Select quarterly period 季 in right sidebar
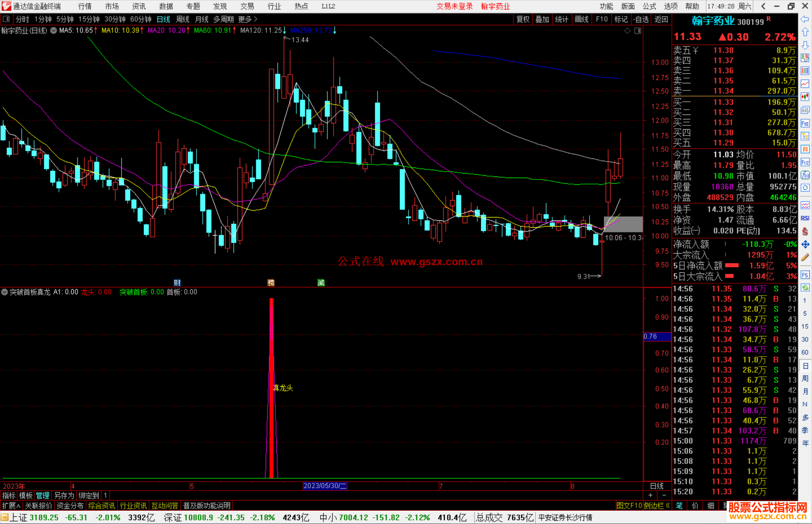 tap(805, 430)
